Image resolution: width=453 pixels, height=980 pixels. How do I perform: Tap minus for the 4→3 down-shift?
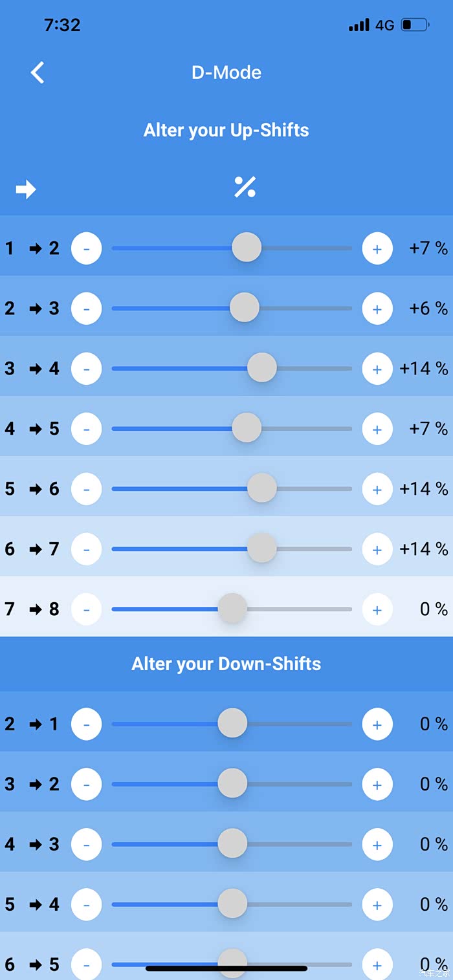86,844
